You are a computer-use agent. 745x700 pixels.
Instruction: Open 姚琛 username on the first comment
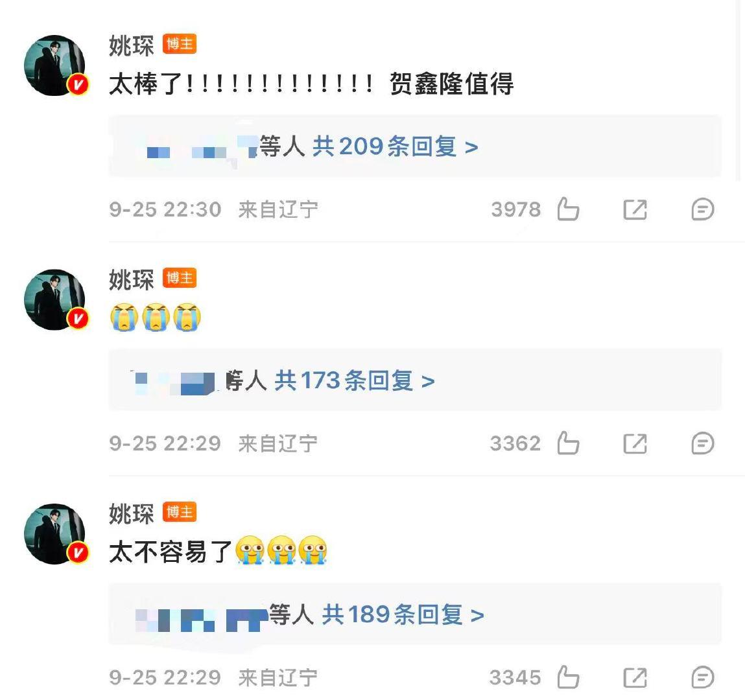click(x=132, y=45)
